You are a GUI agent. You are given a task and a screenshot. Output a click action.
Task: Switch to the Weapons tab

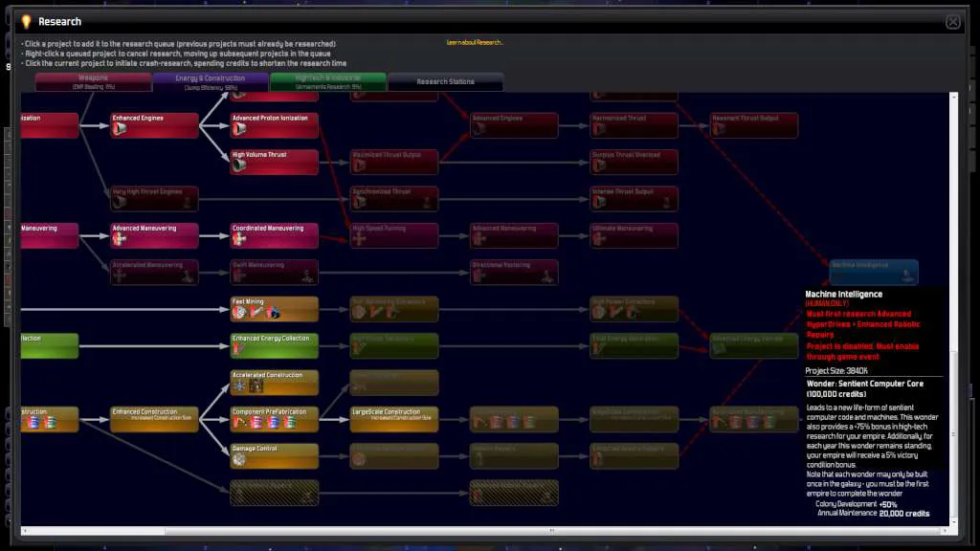93,82
